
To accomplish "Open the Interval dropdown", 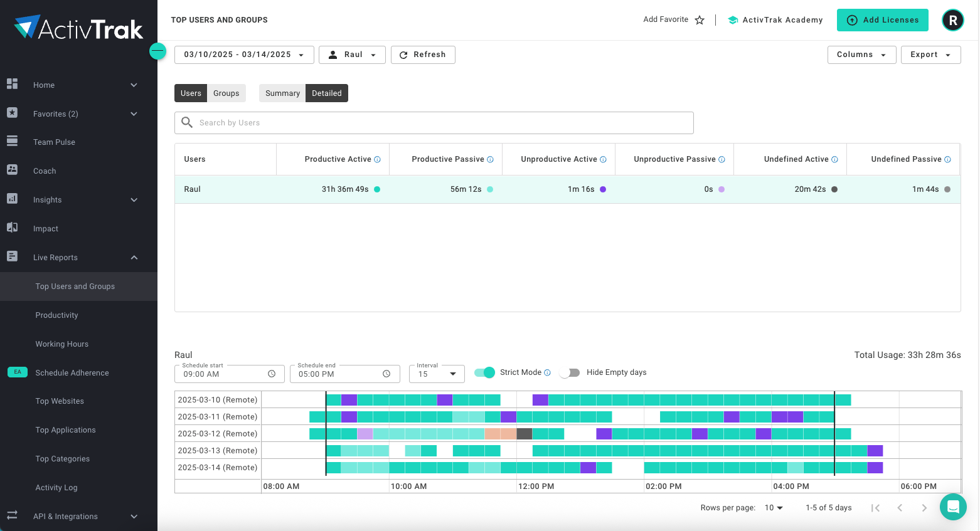I will pos(437,374).
